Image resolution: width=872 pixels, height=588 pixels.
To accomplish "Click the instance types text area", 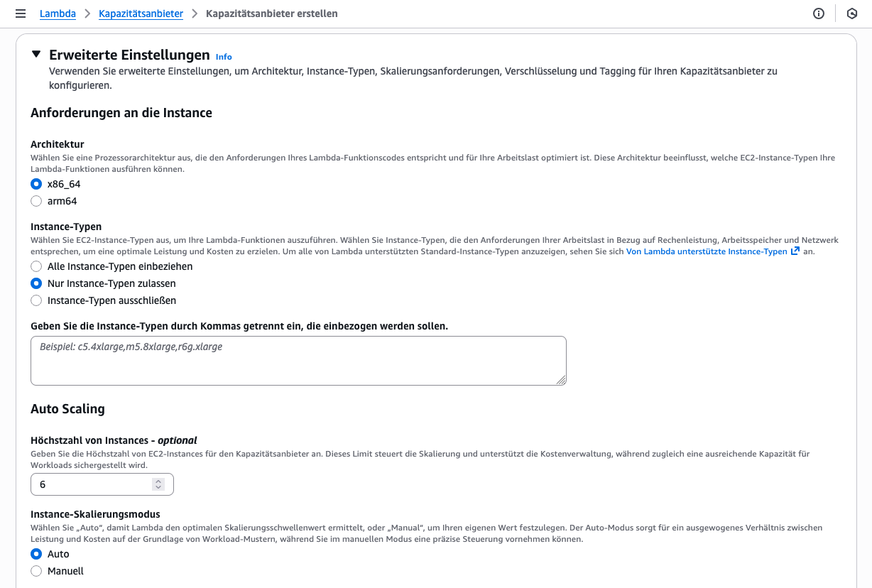I will coord(298,361).
